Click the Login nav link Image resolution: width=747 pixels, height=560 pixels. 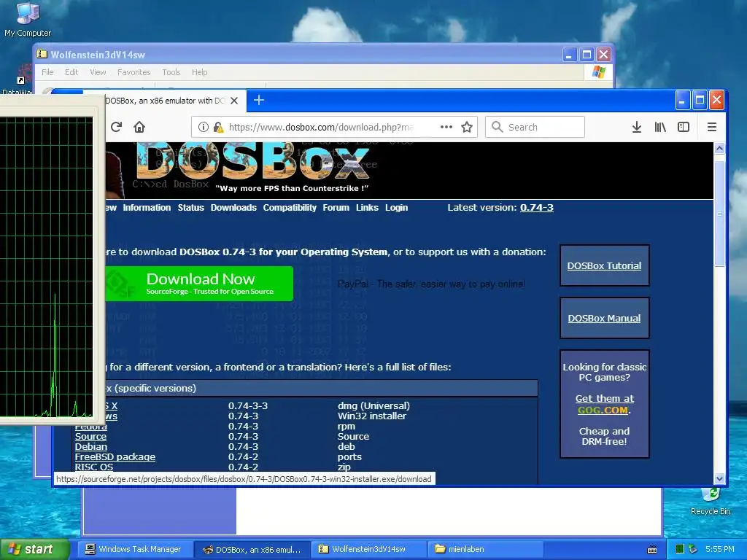pos(396,208)
